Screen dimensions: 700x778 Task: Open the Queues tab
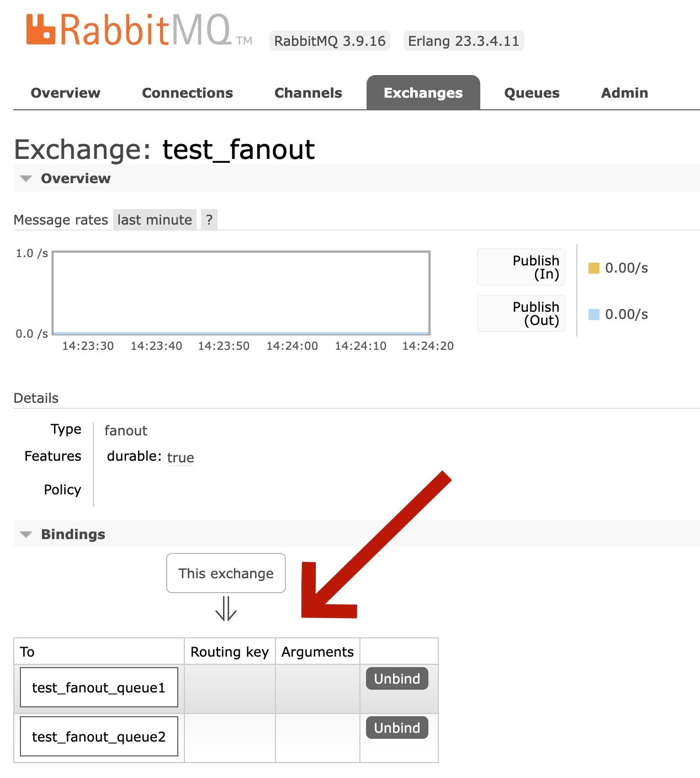(532, 93)
